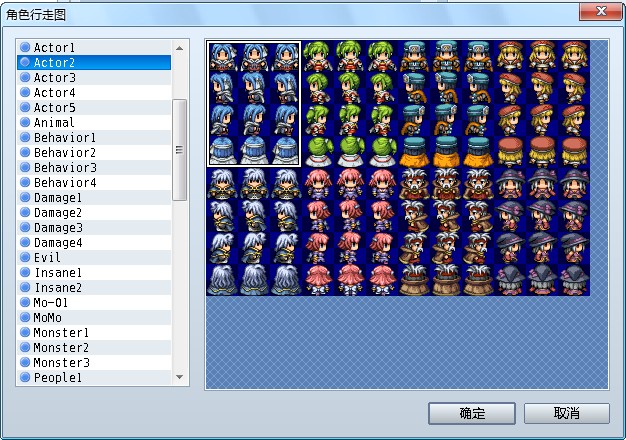Viewport: 626px width, 440px height.
Task: Pick Actor4 in the graphics list
Action: coord(94,93)
